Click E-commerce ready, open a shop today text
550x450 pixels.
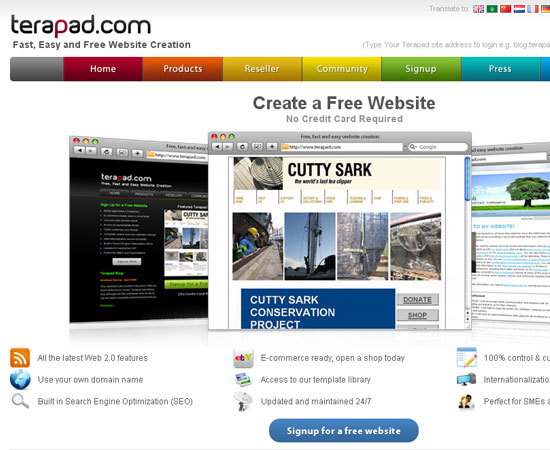point(333,358)
